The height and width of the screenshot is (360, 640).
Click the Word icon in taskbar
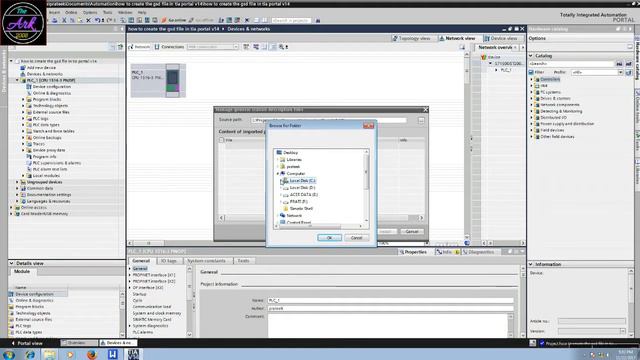click(113, 354)
